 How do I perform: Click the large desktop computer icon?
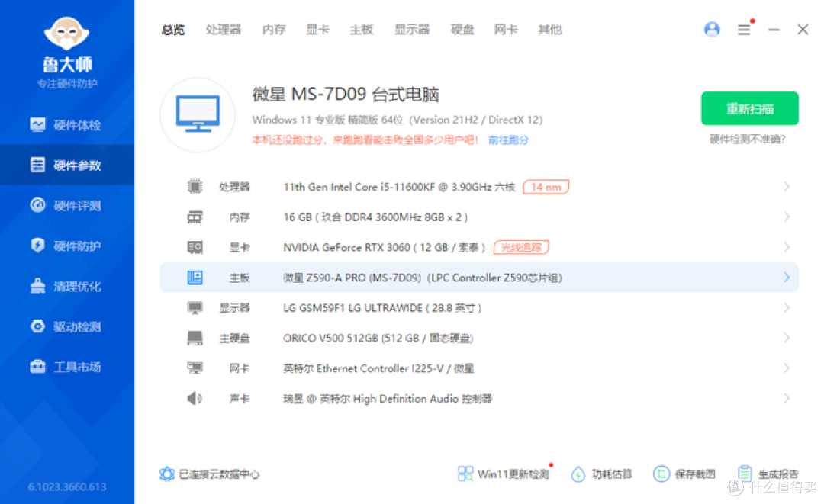pyautogui.click(x=198, y=114)
